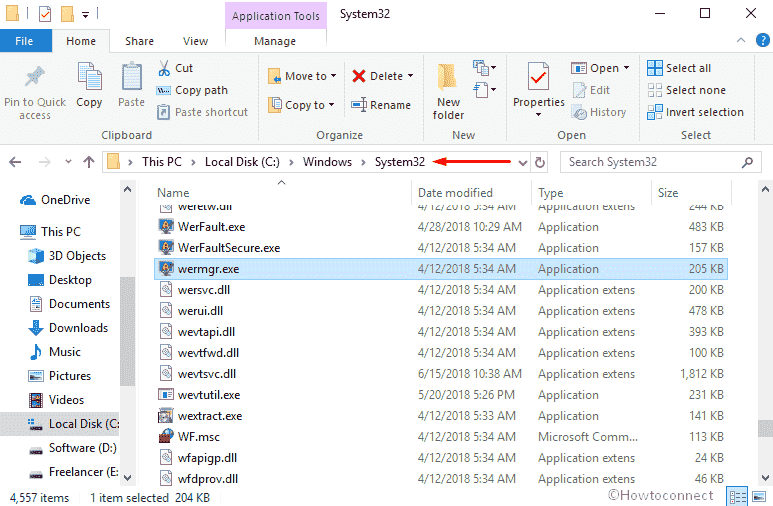773x506 pixels.
Task: Select Music in navigation pane
Action: (54, 352)
